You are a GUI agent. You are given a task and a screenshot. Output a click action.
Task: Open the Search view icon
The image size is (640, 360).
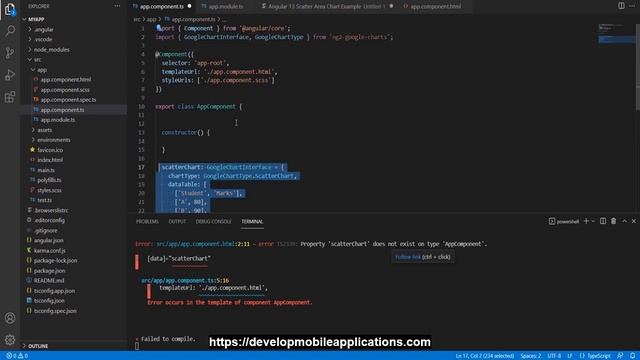10,31
